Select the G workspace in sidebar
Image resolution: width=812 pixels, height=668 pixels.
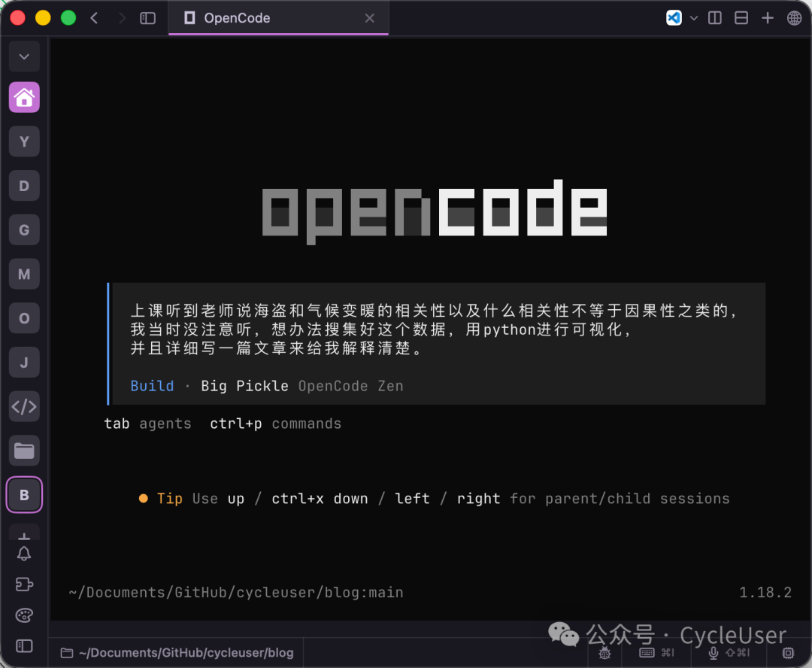[x=24, y=229]
